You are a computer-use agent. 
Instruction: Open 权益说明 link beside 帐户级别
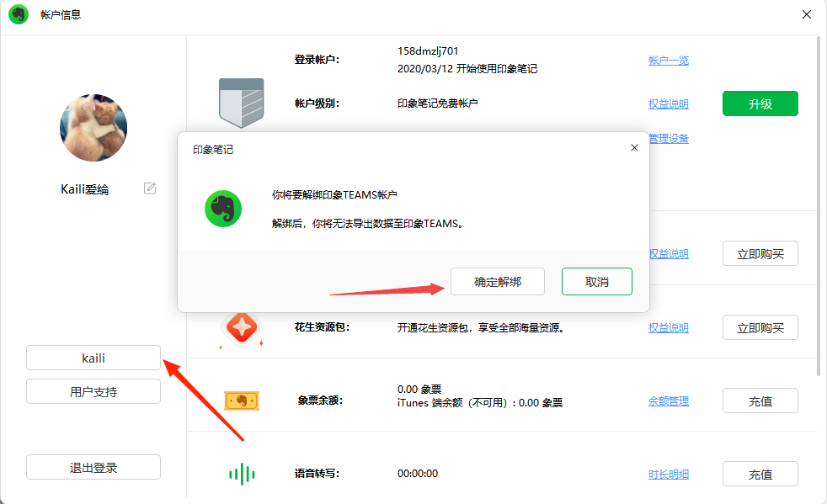668,104
